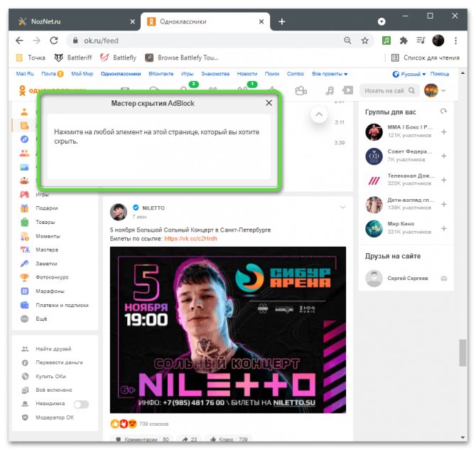The width and height of the screenshot is (476, 450).
Task: Open the zoom magnifier in the address bar
Action: pyautogui.click(x=347, y=41)
